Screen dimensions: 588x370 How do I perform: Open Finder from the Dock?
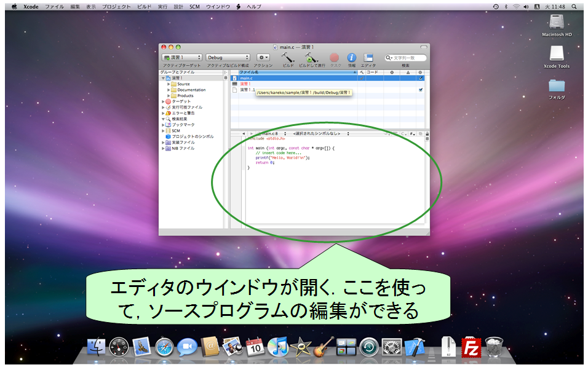[97, 347]
